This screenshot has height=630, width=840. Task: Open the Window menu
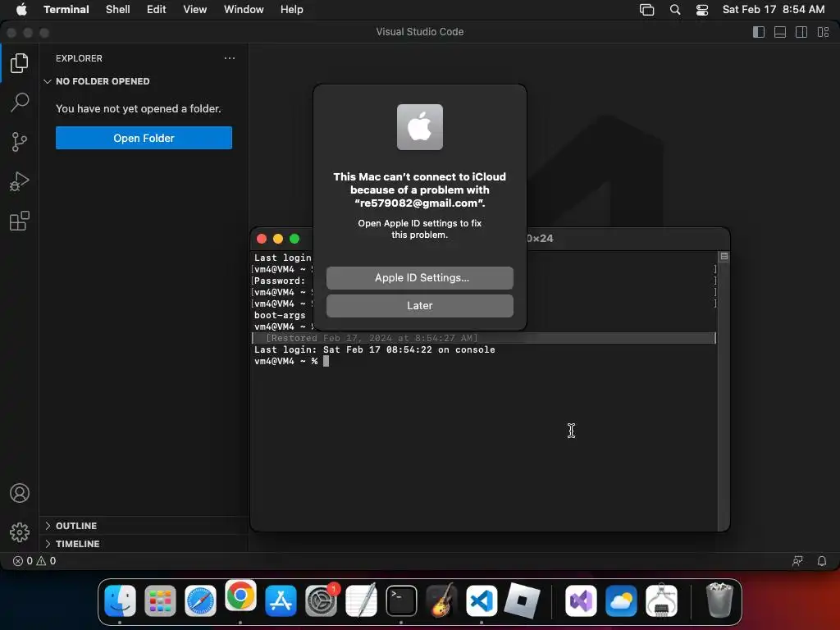coord(244,9)
